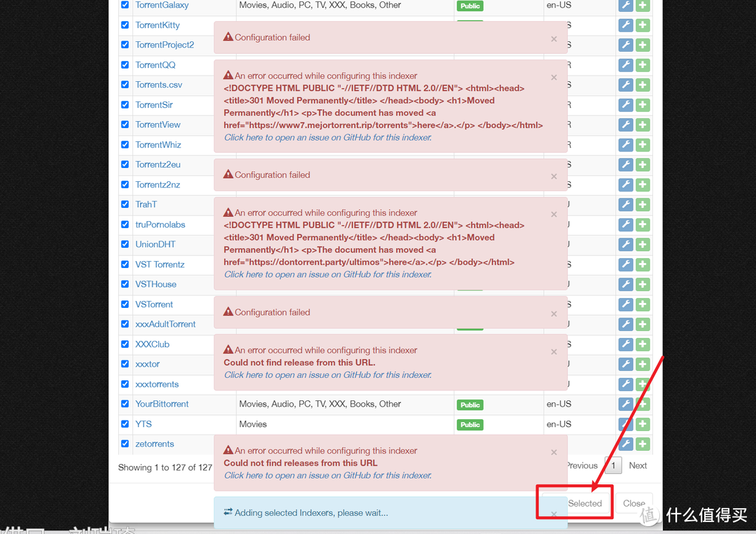Go to the Next page
756x534 pixels.
click(638, 465)
